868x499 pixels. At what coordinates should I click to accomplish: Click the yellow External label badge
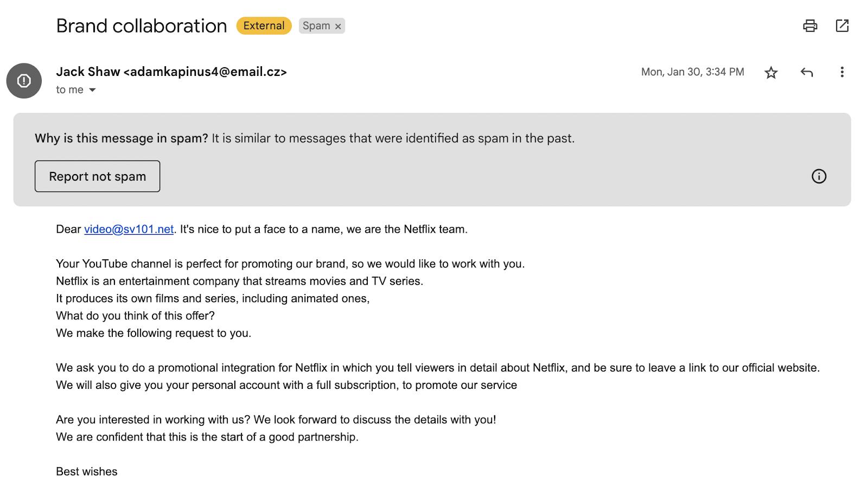[x=264, y=25]
